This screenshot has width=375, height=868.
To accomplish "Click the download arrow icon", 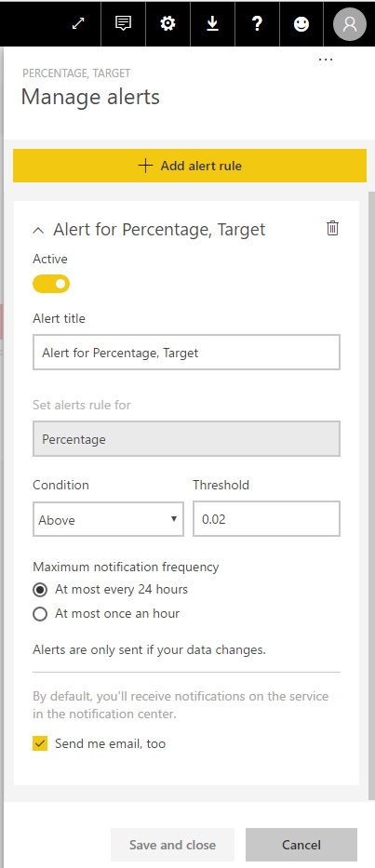I will point(212,23).
